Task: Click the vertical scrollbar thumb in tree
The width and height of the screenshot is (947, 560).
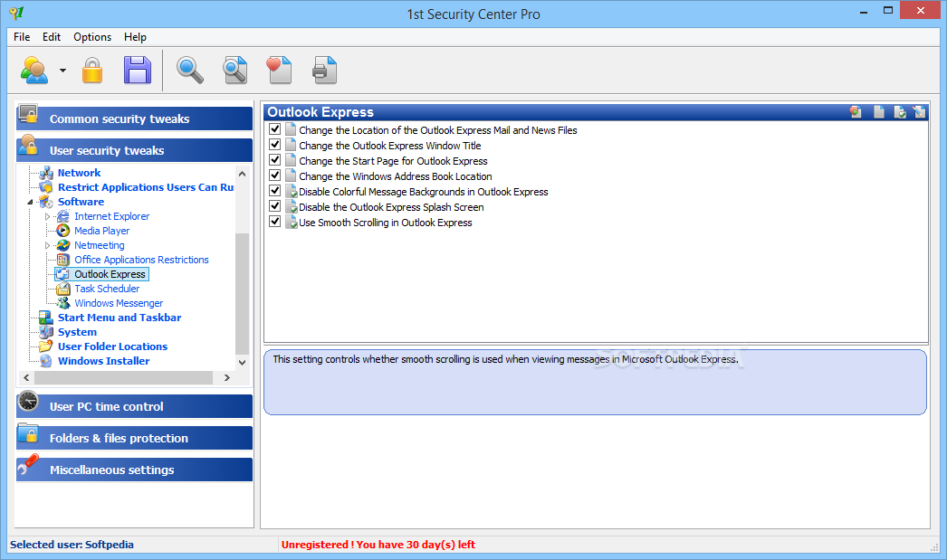Action: (243, 293)
